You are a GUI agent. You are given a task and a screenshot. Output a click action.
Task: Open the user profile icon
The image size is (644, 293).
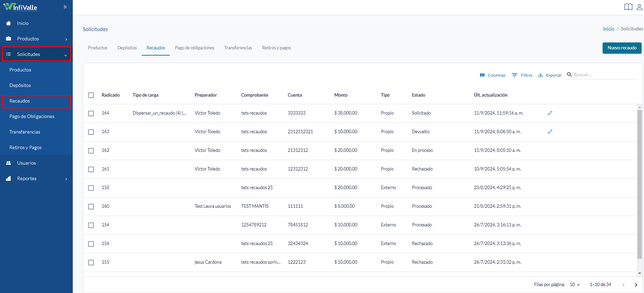(x=639, y=7)
